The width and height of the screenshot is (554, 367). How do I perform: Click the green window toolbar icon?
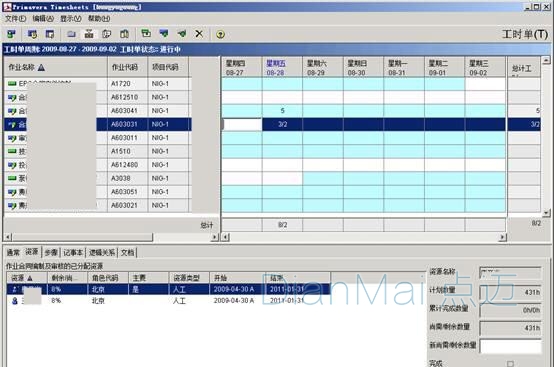point(146,34)
